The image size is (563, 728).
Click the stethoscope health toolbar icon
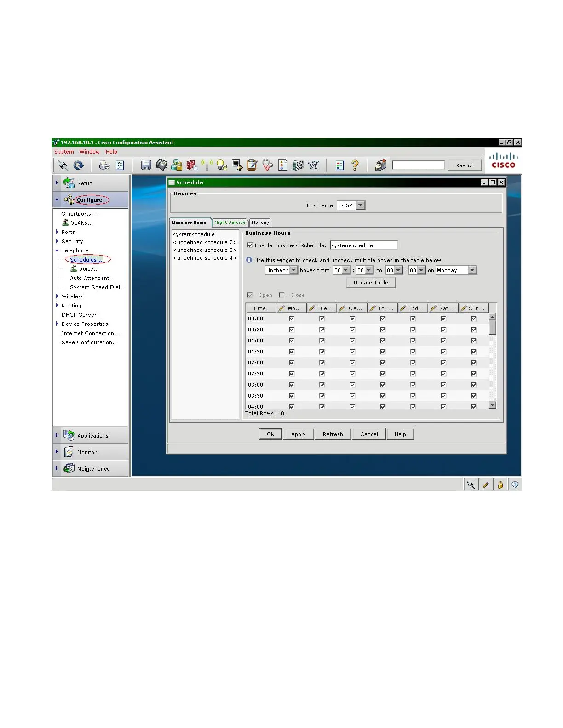268,165
